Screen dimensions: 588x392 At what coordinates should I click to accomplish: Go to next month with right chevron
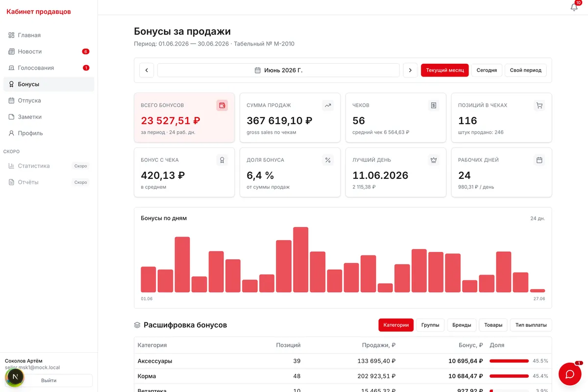pyautogui.click(x=410, y=70)
